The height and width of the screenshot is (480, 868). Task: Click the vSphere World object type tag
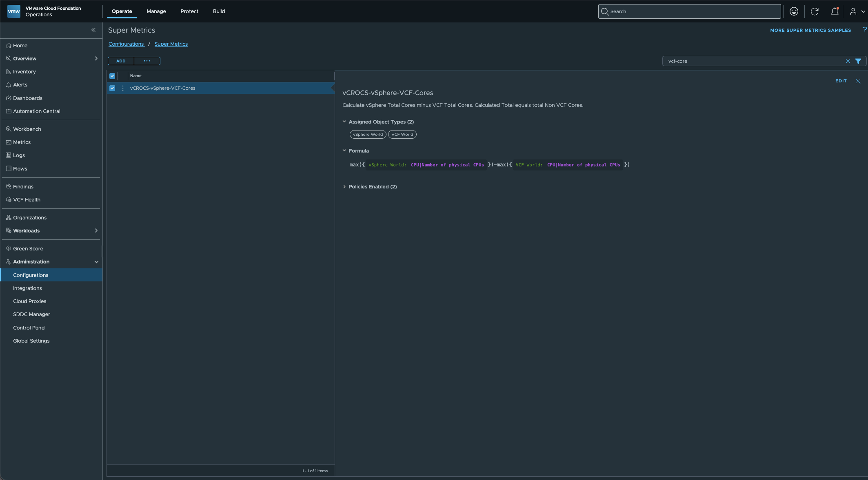tap(368, 135)
